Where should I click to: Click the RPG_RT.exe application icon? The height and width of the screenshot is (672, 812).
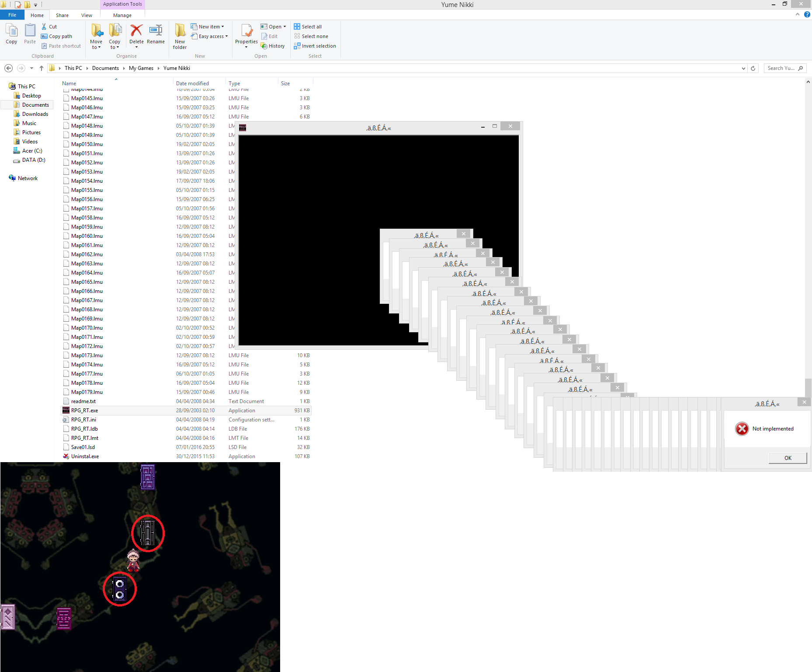click(x=66, y=410)
